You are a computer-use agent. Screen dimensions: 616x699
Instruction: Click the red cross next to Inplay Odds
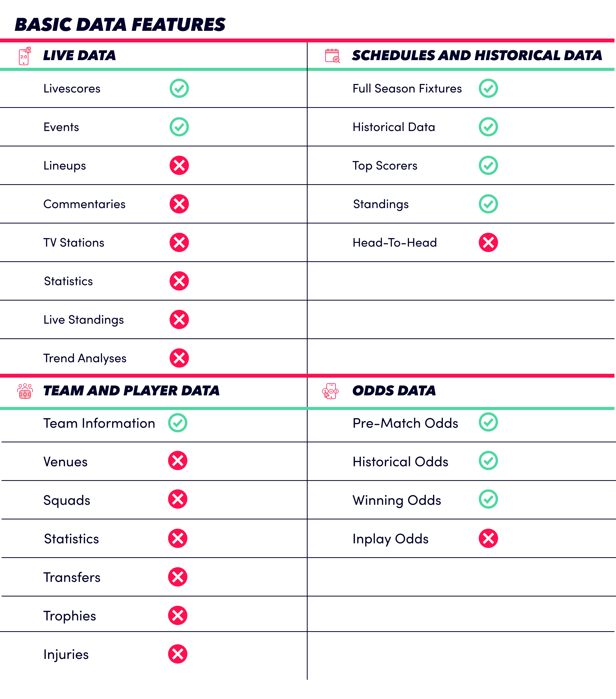488,538
